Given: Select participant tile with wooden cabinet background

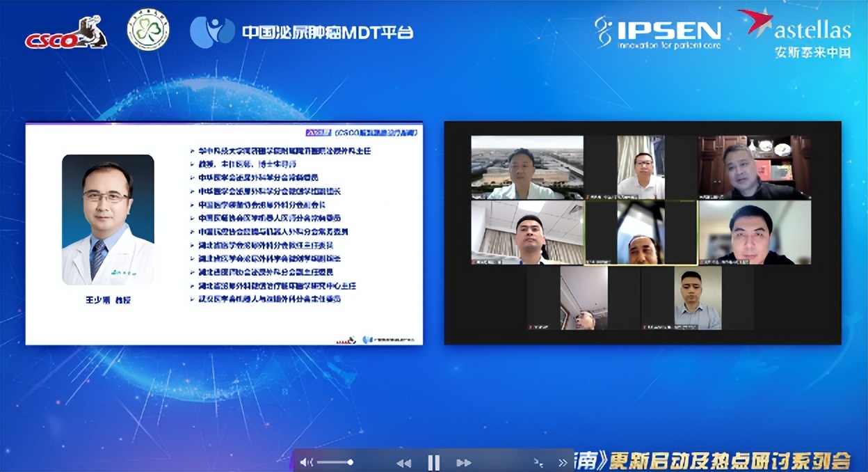Looking at the screenshot, I should click(754, 167).
